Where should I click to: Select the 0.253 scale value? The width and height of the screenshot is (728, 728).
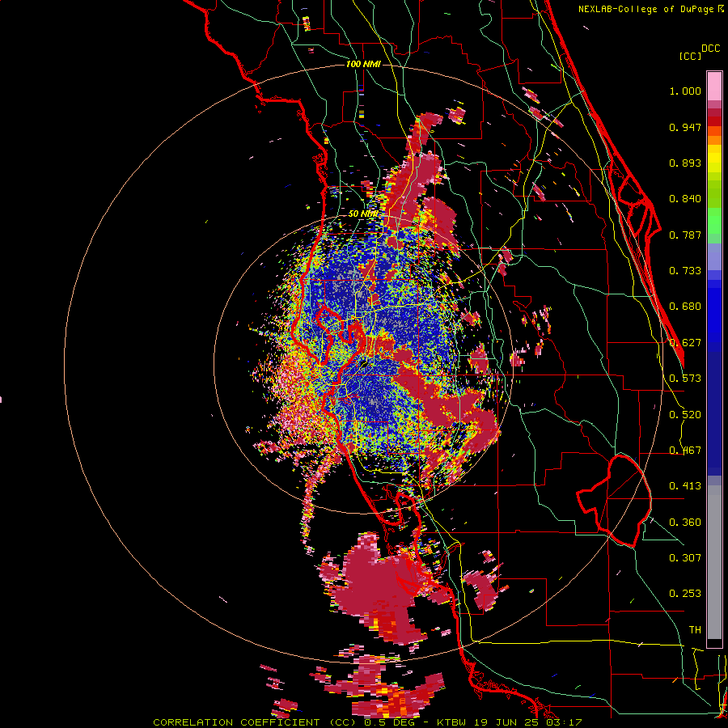point(685,594)
